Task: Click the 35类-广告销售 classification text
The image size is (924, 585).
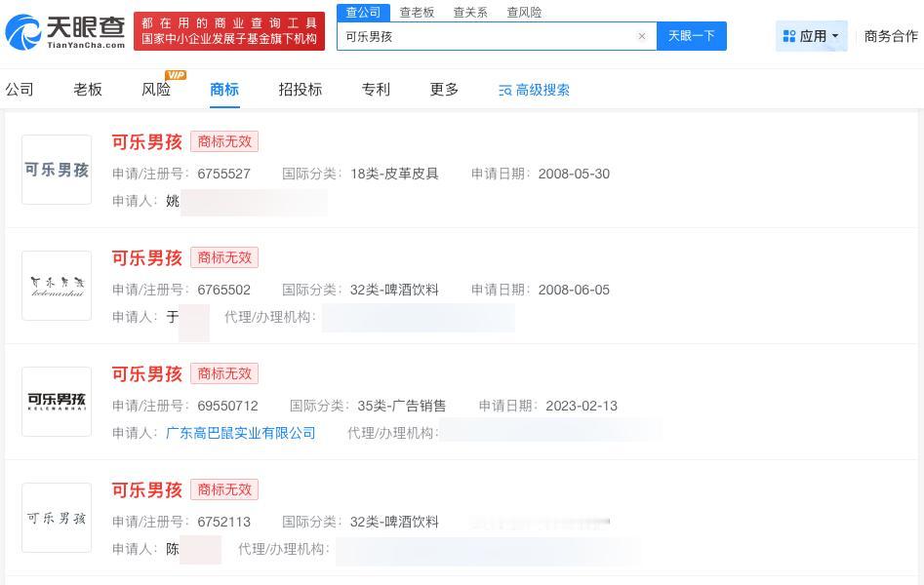Action: coord(401,406)
